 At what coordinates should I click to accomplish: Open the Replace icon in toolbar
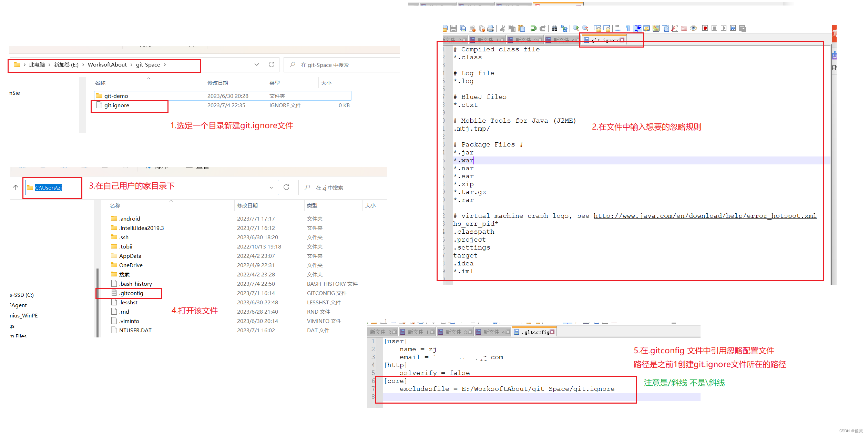click(564, 28)
